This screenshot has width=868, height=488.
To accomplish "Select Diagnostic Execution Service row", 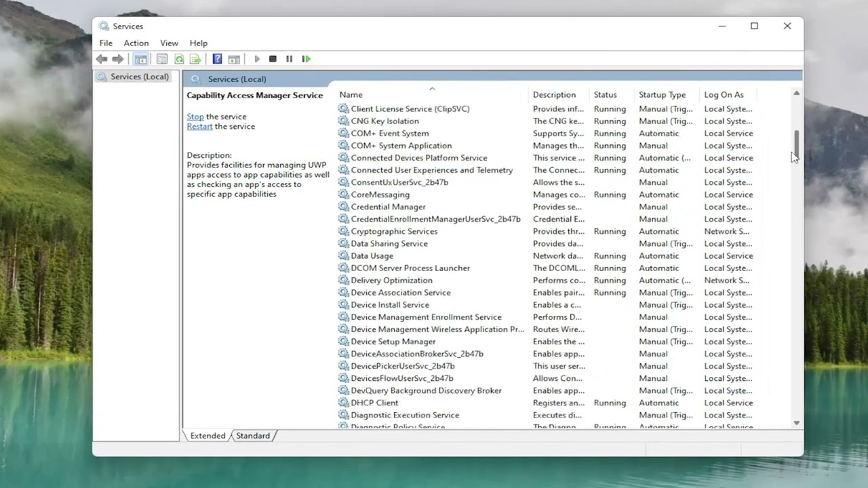I will click(546, 415).
